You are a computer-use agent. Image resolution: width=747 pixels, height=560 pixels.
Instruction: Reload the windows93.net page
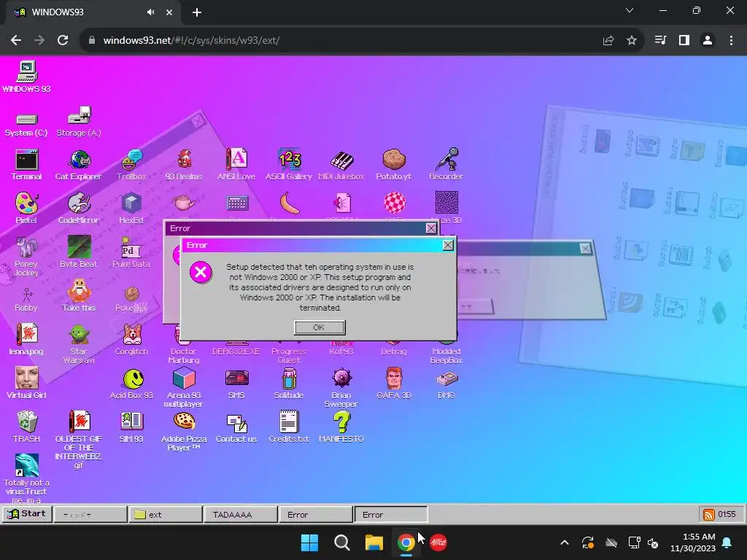tap(63, 41)
